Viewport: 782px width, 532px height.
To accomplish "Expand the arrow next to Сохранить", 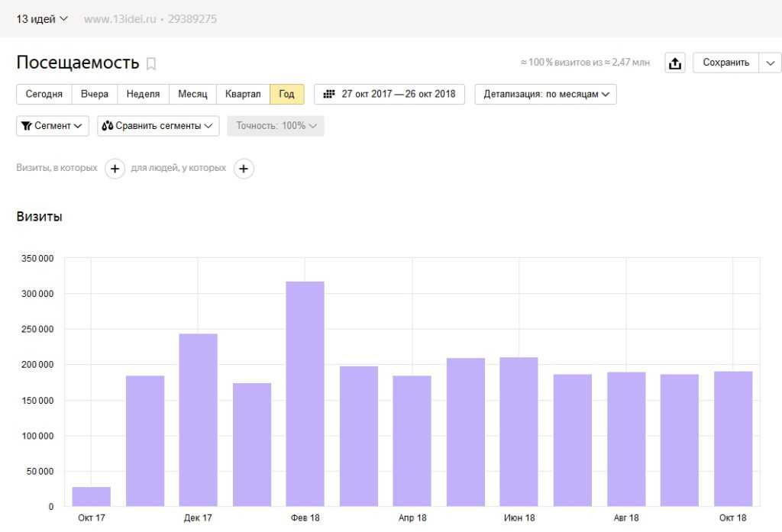I will [x=770, y=63].
